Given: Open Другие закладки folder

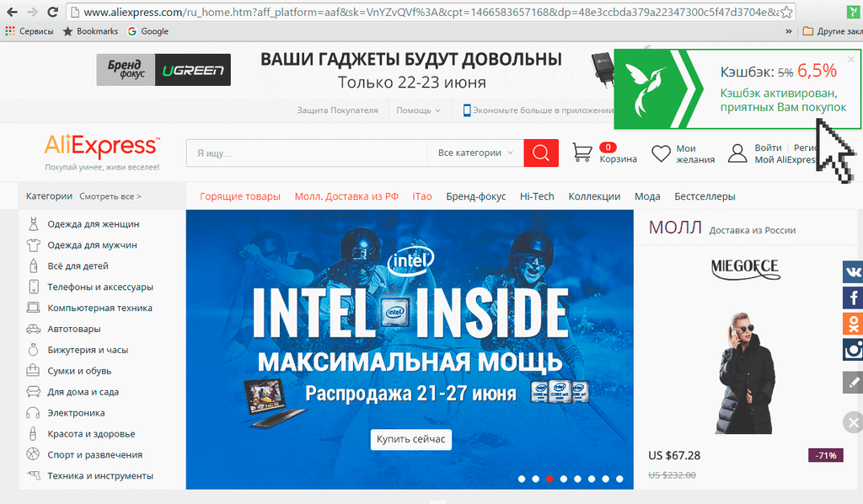Looking at the screenshot, I should (832, 31).
